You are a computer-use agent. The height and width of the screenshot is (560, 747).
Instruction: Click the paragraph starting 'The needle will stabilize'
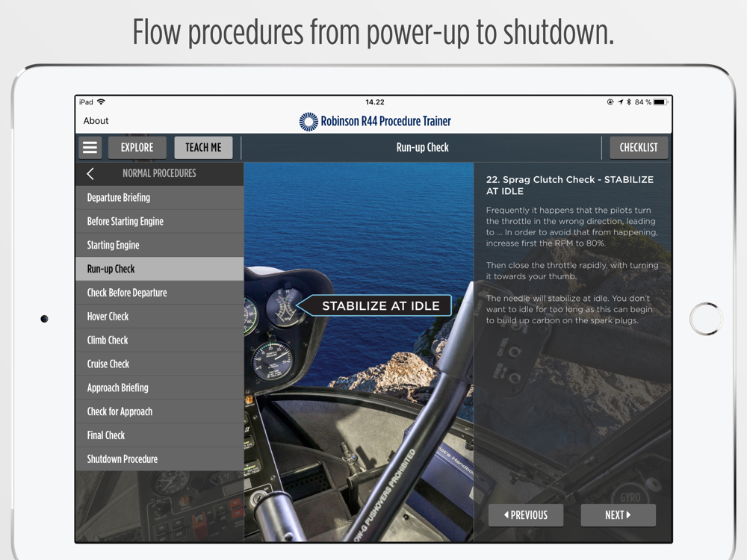(x=569, y=310)
